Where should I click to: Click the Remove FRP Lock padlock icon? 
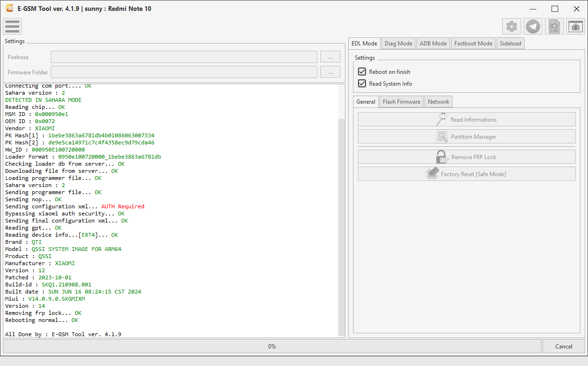443,157
